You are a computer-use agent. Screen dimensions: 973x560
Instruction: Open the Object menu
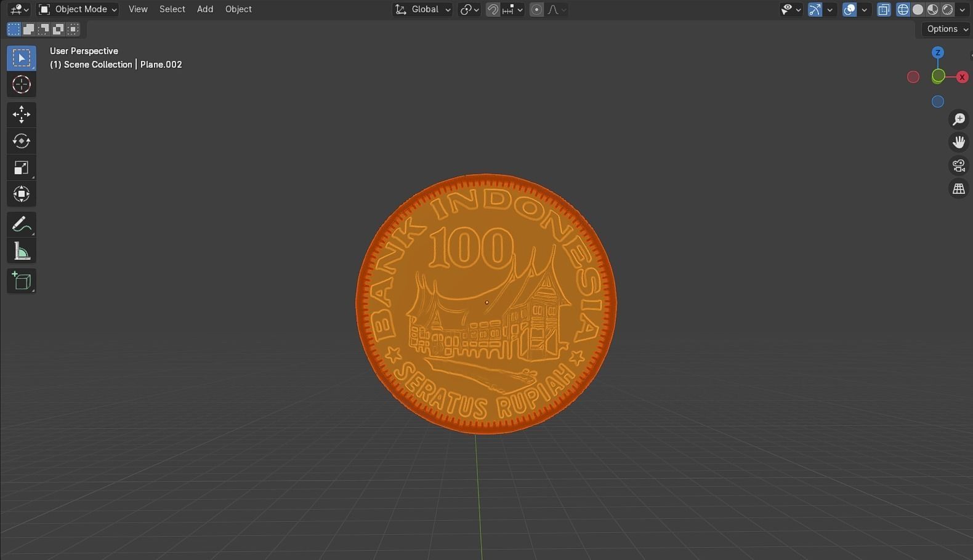tap(238, 9)
